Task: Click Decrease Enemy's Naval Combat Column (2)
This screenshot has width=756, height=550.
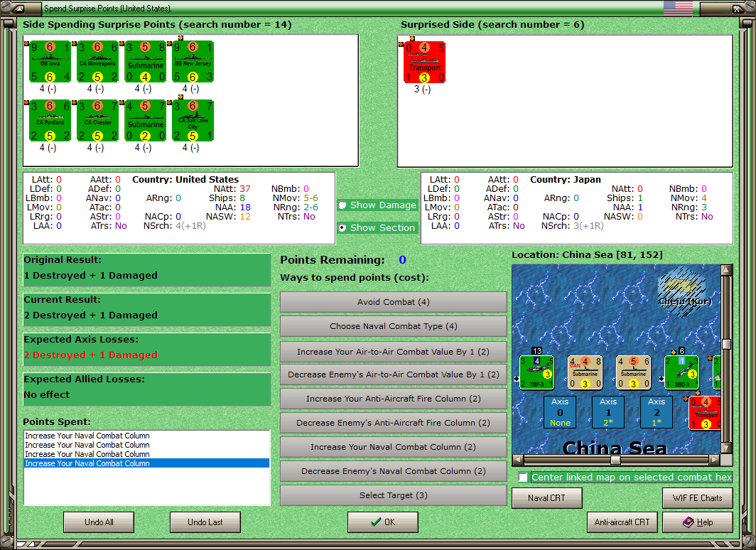Action: [393, 471]
